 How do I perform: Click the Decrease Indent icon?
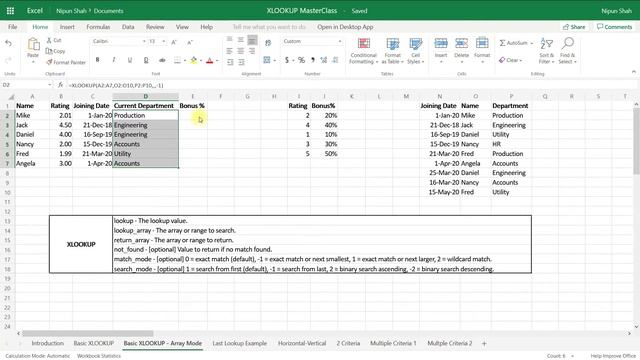point(230,62)
